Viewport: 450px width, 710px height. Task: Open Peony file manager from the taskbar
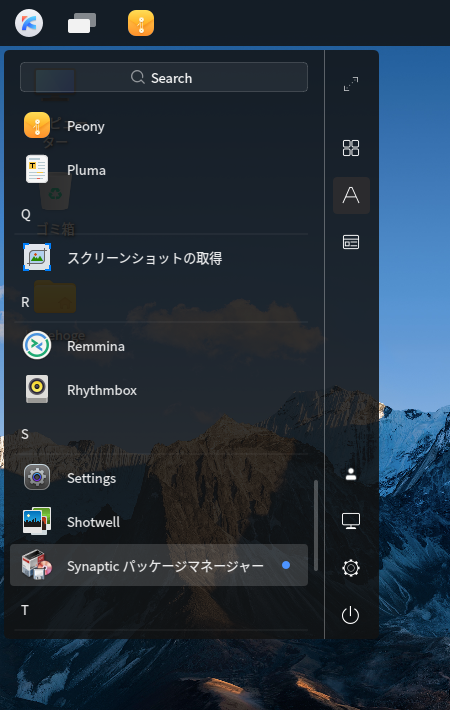(141, 23)
